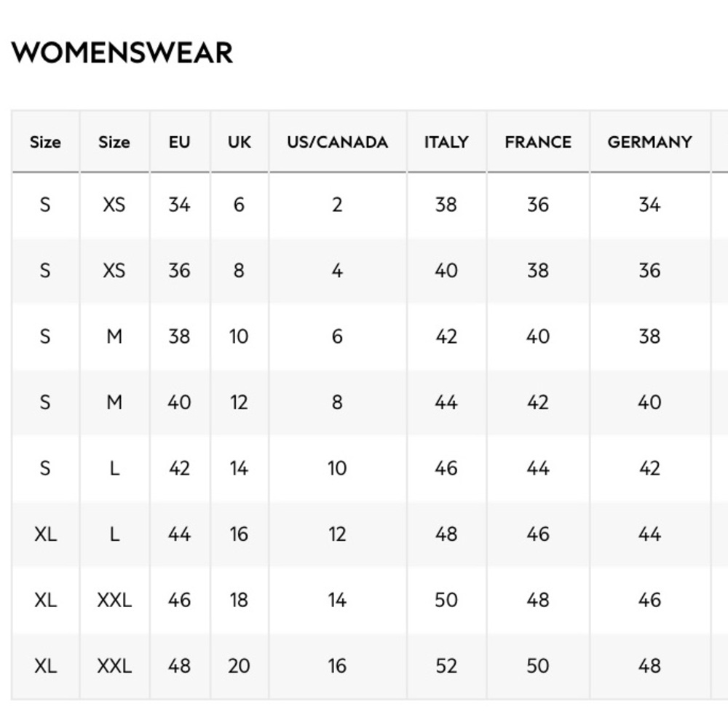Select US/Canada size 2 cell
Viewport: 728px width, 728px height.
pyautogui.click(x=338, y=205)
